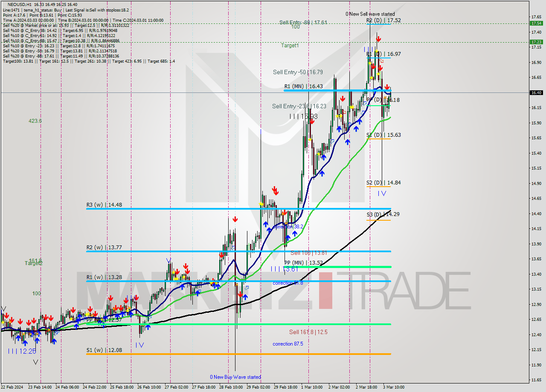Select the 'S1 (D) | 15.63' support label
This screenshot has width=546, height=392.
tap(383, 135)
